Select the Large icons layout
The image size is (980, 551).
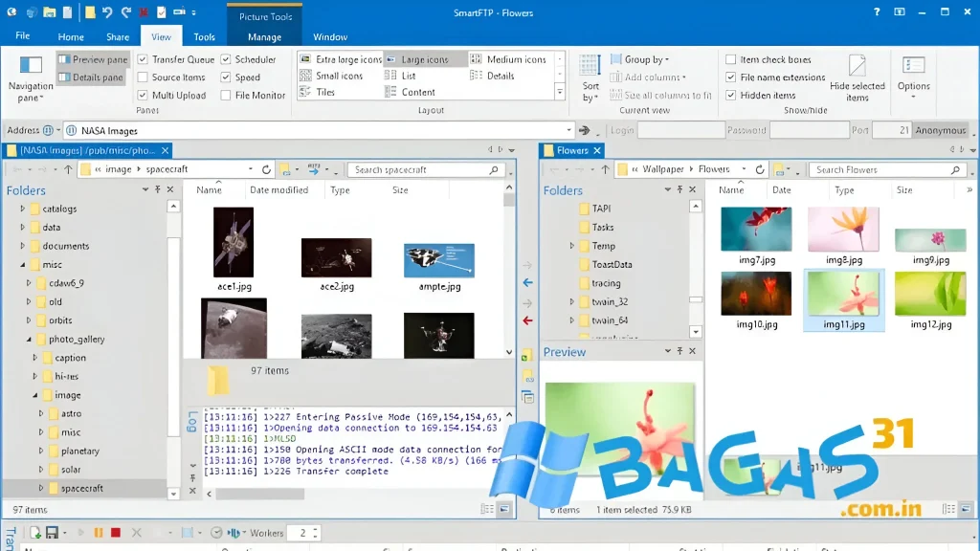[425, 59]
